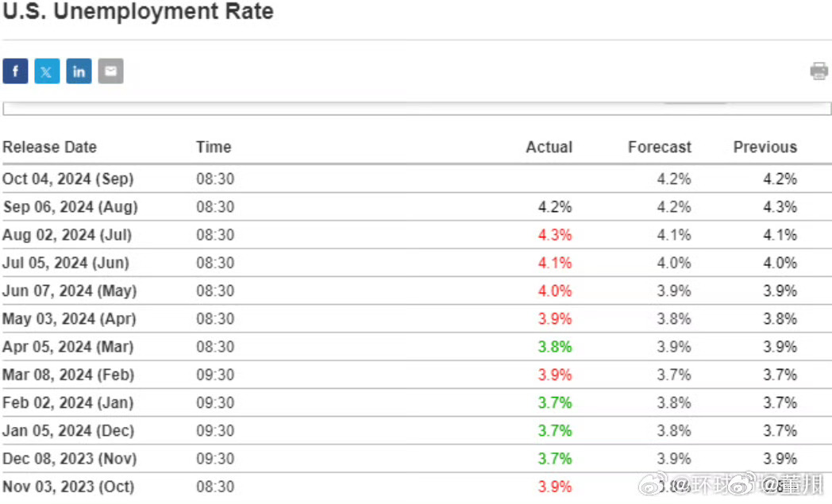Share page on Facebook icon

[15, 71]
